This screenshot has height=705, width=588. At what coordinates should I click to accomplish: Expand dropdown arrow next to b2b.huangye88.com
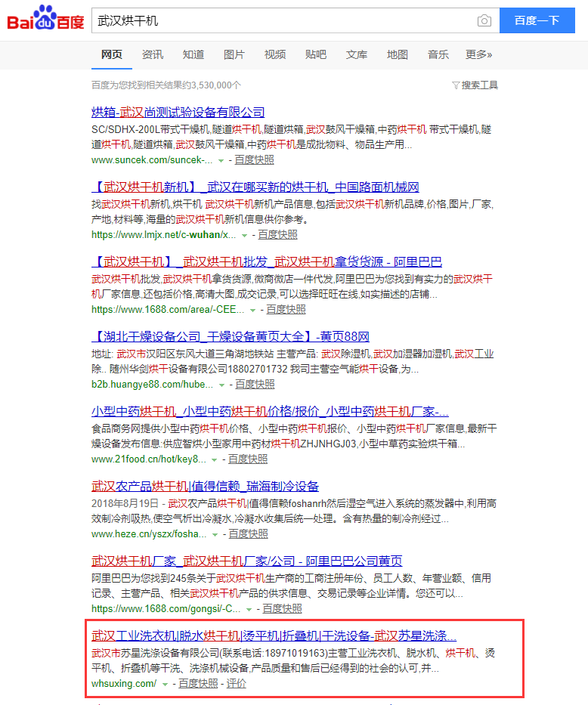pos(221,385)
